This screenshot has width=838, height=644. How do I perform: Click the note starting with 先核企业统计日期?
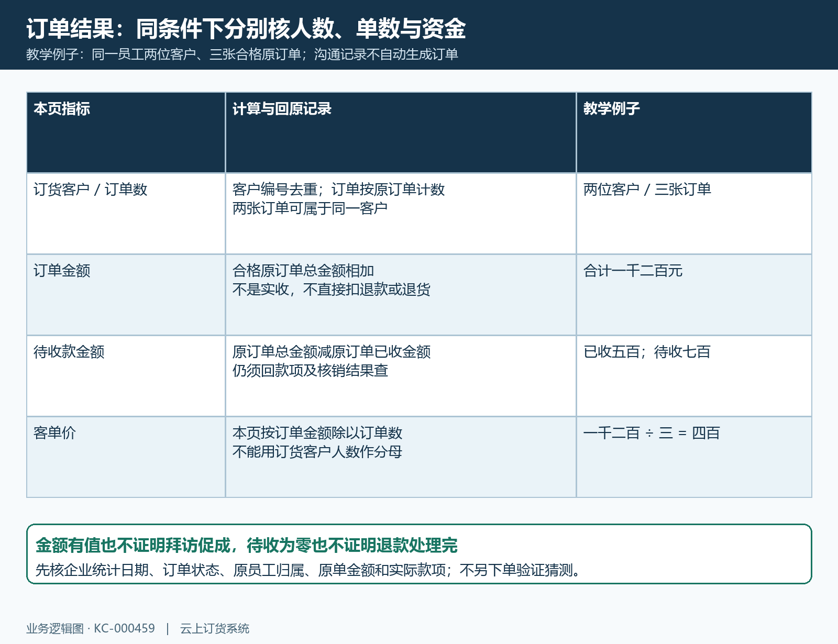pyautogui.click(x=309, y=570)
